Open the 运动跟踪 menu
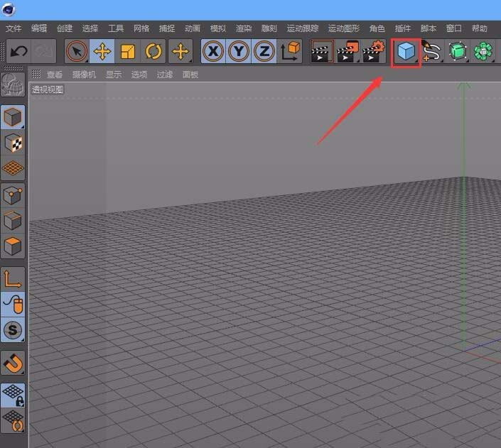The image size is (501, 448). (x=303, y=28)
